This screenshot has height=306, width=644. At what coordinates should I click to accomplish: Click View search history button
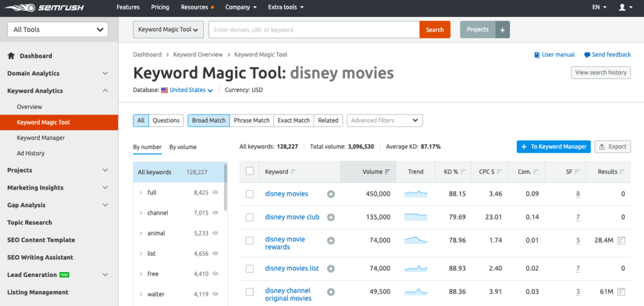pos(601,72)
